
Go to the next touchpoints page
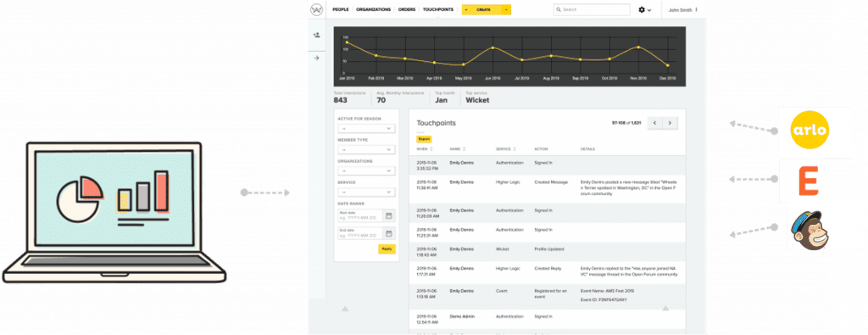coord(670,123)
